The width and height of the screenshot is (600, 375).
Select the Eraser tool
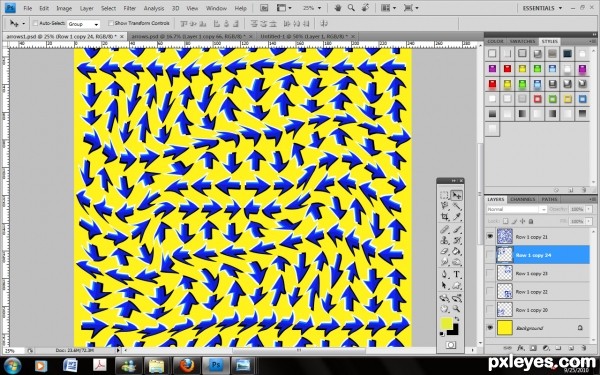point(444,252)
